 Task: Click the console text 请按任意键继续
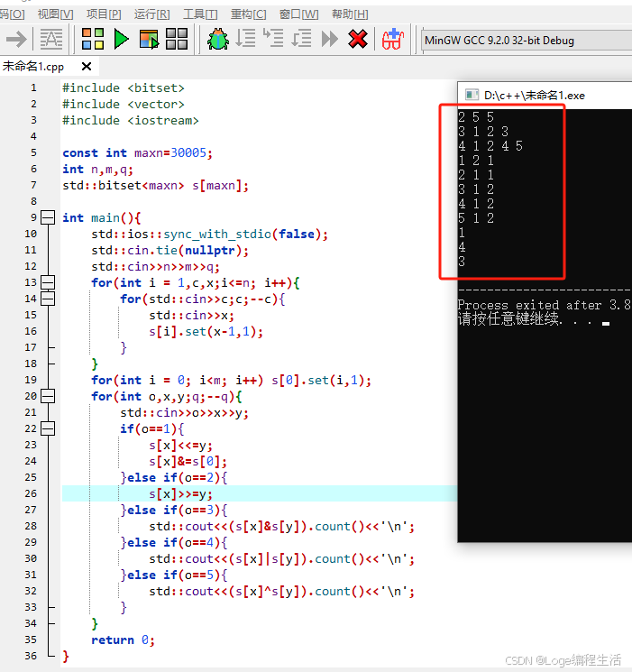click(509, 319)
